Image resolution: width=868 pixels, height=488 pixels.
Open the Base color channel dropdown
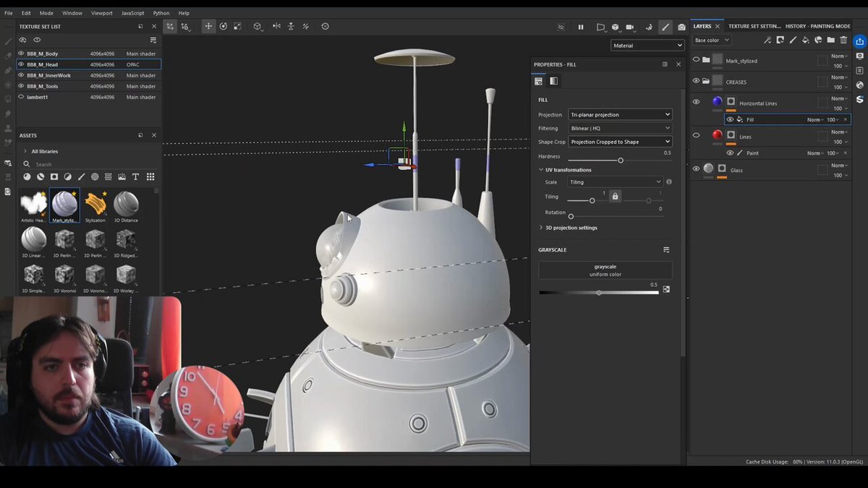pos(712,40)
